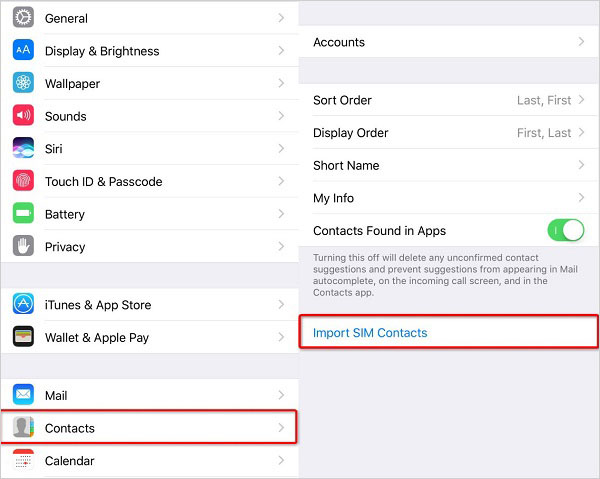Tap the Siri icon

click(x=24, y=149)
